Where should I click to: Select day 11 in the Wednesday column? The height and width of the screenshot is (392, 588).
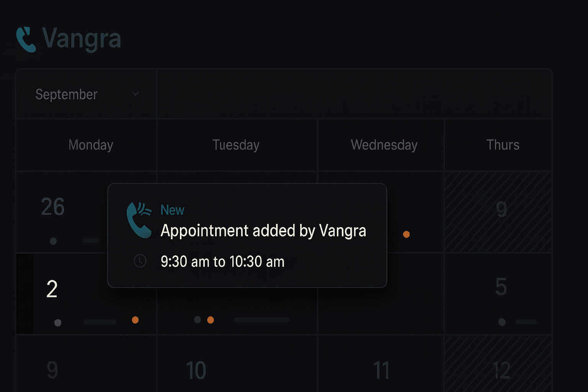pyautogui.click(x=381, y=370)
